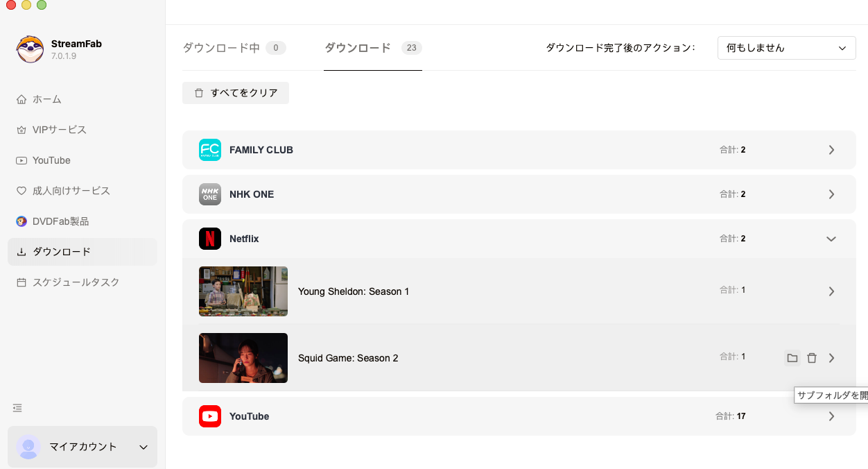Expand the マイアカウント menu

(83, 447)
